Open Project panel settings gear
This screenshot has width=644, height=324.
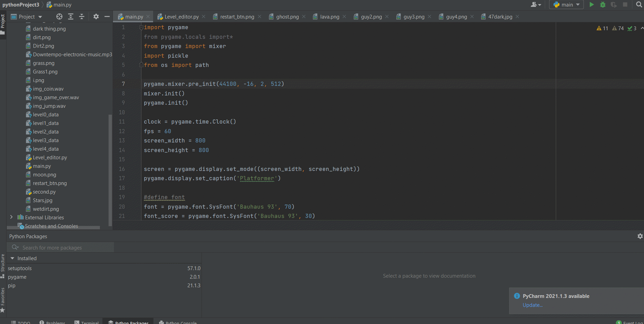pos(96,16)
